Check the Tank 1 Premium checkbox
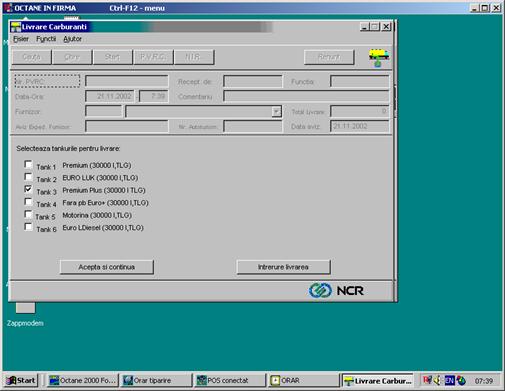This screenshot has height=391, width=505. point(28,164)
